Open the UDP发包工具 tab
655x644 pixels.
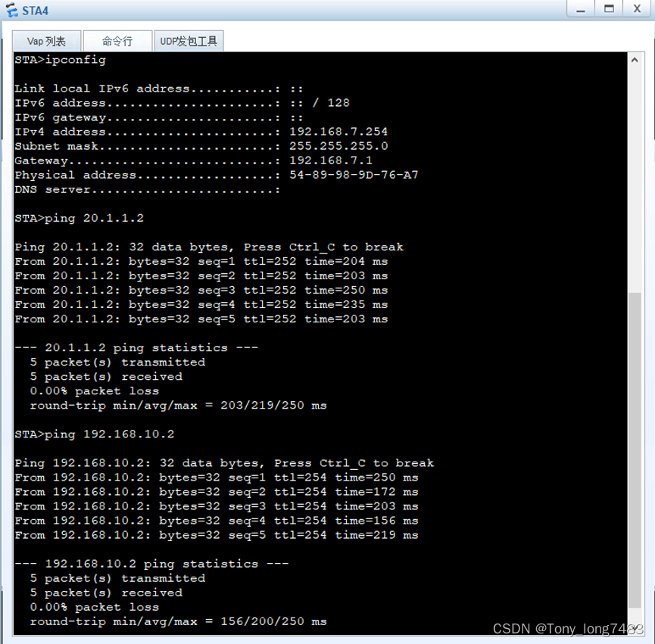click(x=189, y=42)
